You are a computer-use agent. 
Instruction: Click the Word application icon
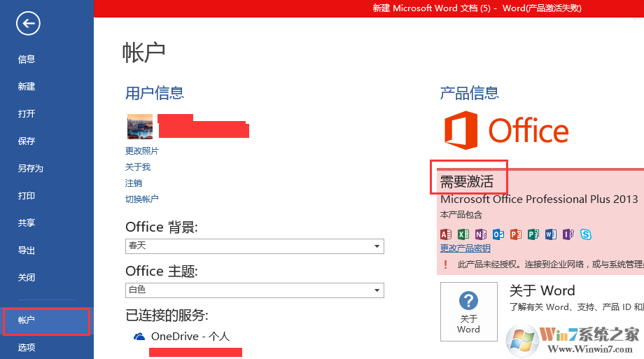(551, 234)
